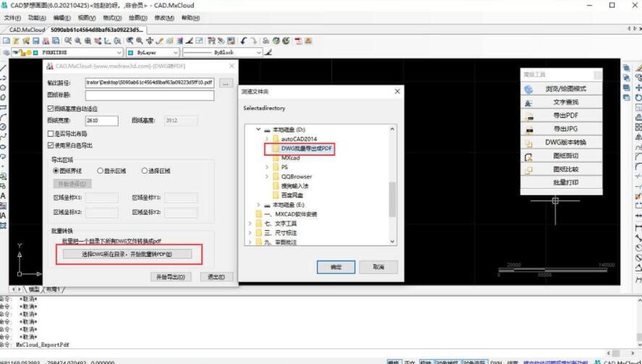The image size is (642, 364).
Task: Click the 导出JPG icon in tools panel
Action: [x=530, y=129]
